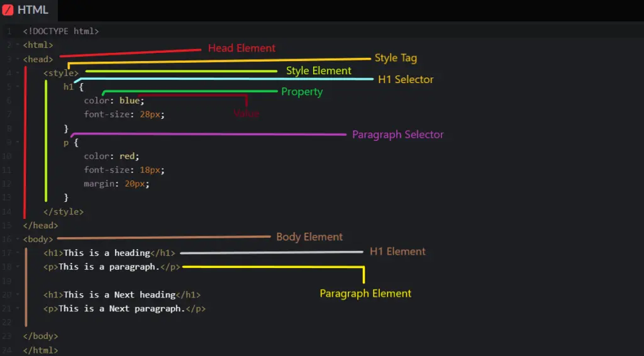Click the 'This is a heading' h1 line

pyautogui.click(x=109, y=253)
